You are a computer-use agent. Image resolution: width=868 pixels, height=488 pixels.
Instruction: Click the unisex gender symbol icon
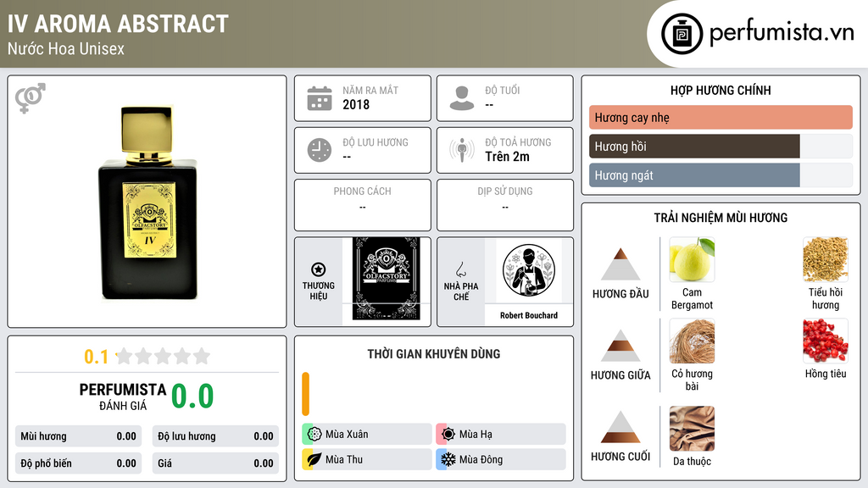pyautogui.click(x=31, y=98)
